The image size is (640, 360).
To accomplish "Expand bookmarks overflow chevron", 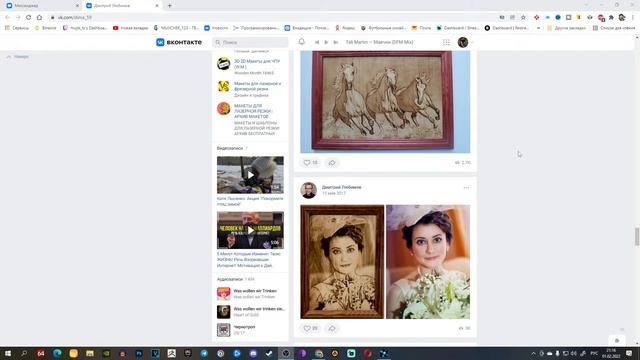I will click(x=539, y=28).
